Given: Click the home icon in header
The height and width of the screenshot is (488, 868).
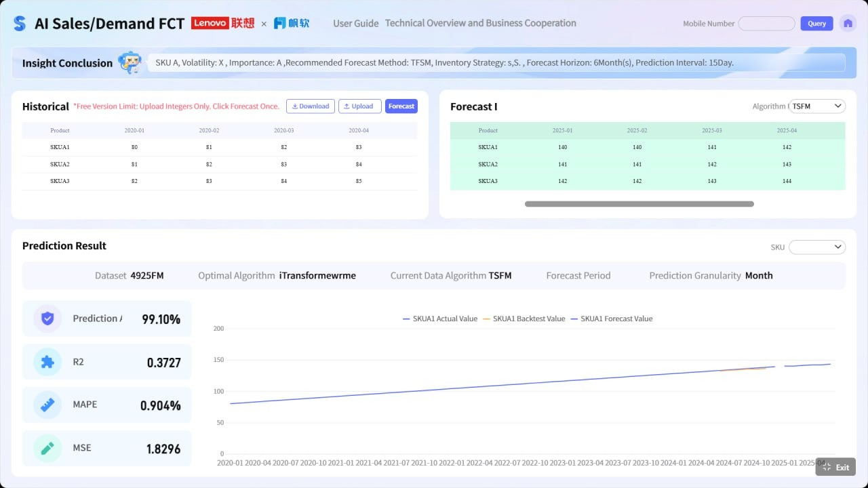Looking at the screenshot, I should coord(847,24).
